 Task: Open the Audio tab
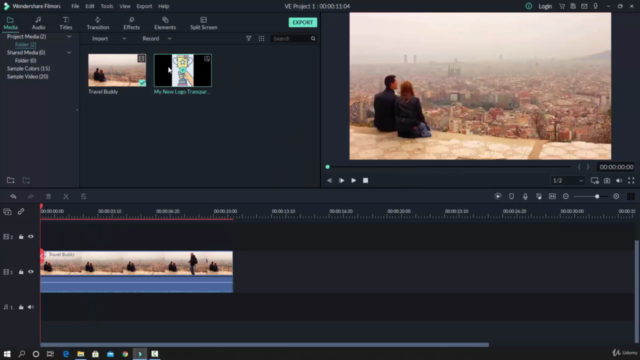[38, 23]
